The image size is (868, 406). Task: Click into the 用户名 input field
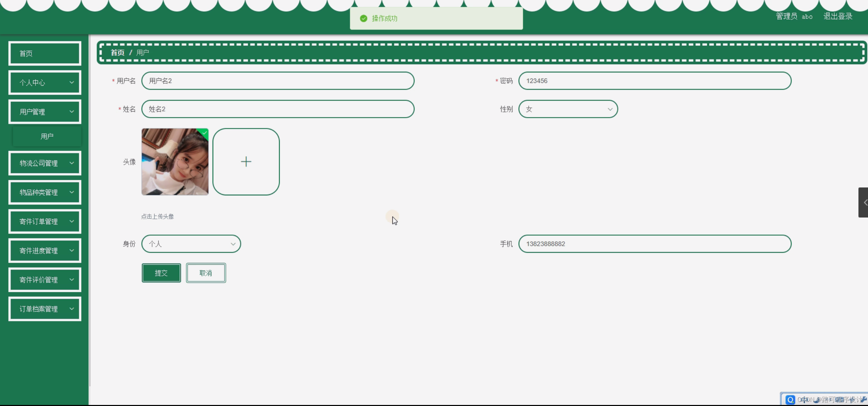(x=278, y=81)
